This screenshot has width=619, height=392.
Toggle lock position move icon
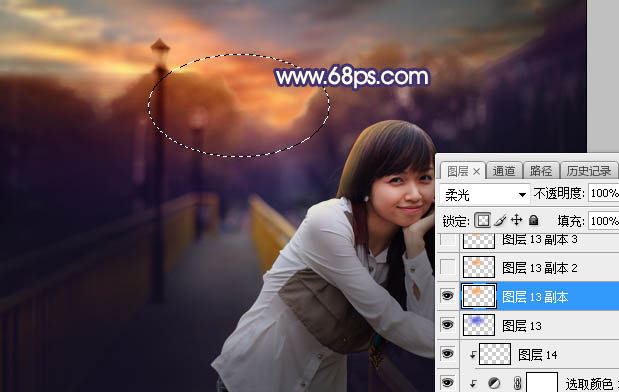click(x=516, y=220)
